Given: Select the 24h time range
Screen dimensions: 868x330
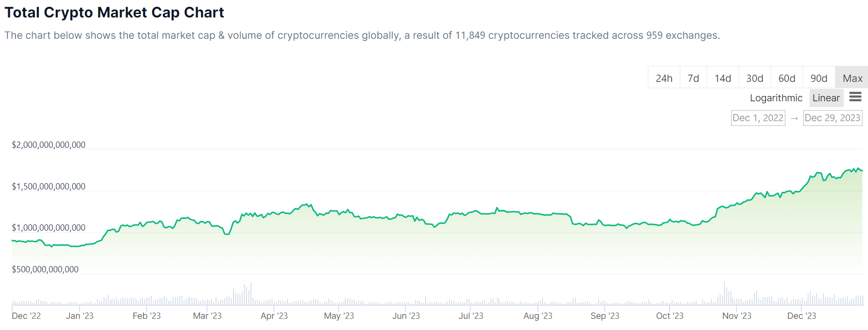Looking at the screenshot, I should 663,78.
